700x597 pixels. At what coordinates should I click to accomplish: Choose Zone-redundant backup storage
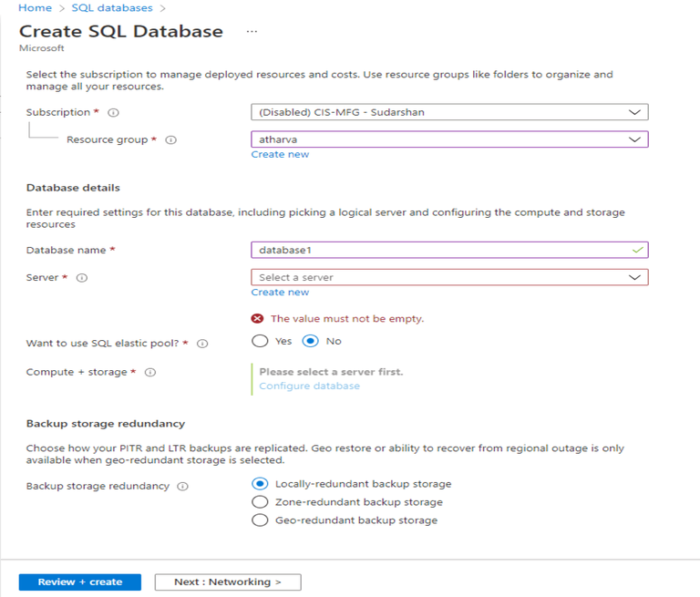[260, 502]
